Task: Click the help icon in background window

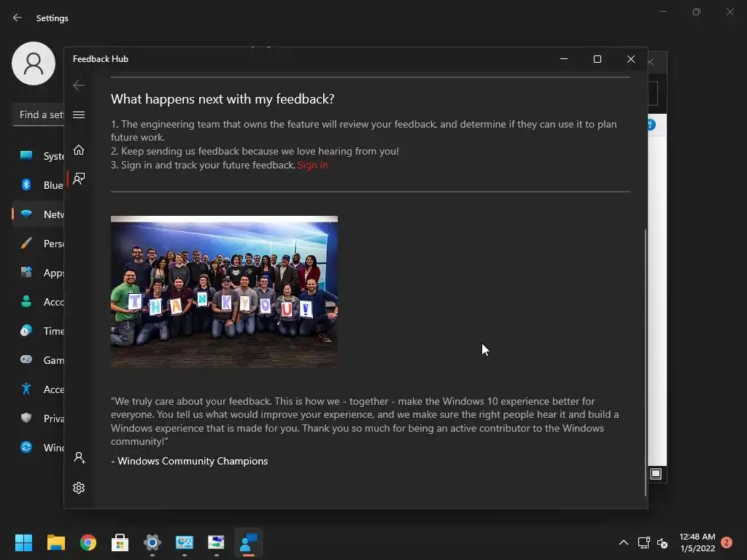Action: pos(651,125)
